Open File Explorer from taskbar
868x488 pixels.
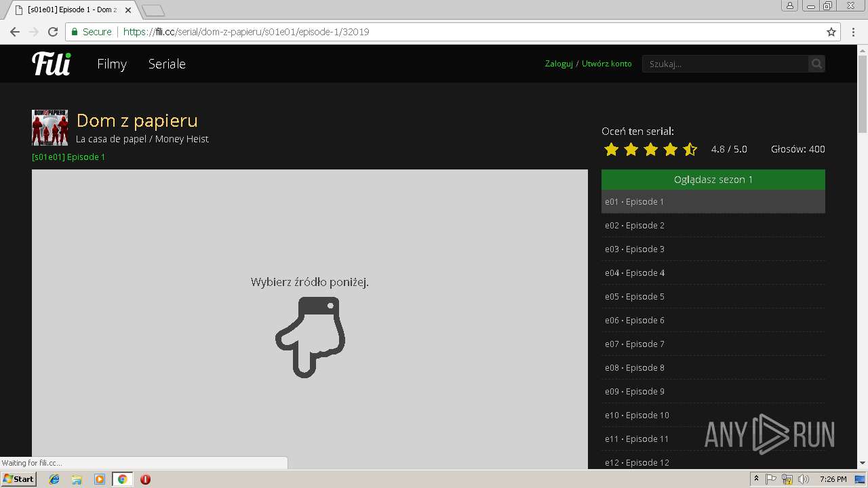(77, 479)
